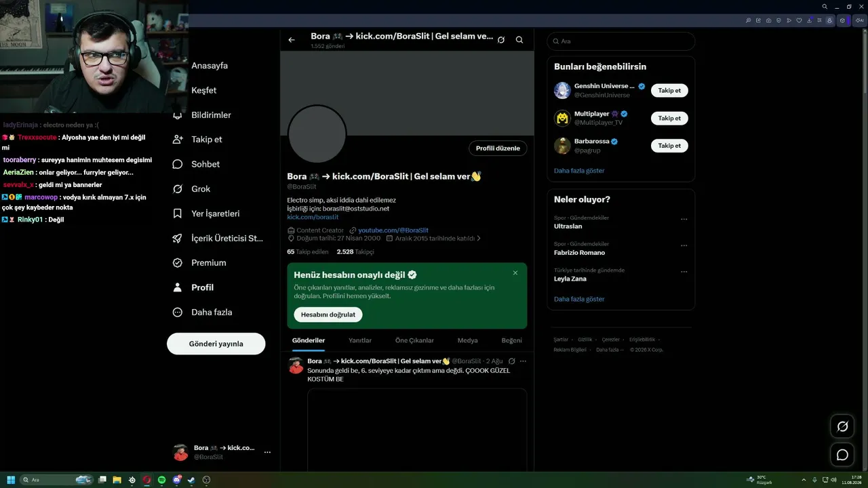
Task: Click the Daha fazla circle icon
Action: 178,312
